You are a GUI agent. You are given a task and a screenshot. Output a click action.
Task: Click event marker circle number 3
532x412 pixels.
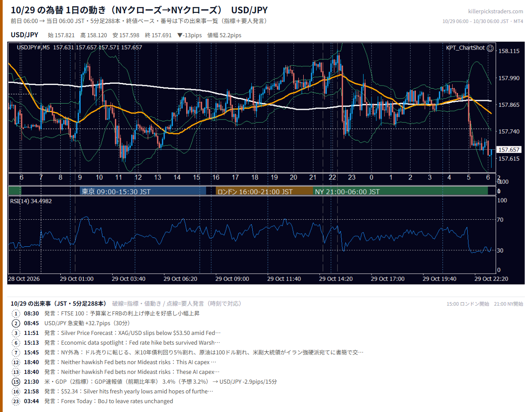tap(16, 333)
